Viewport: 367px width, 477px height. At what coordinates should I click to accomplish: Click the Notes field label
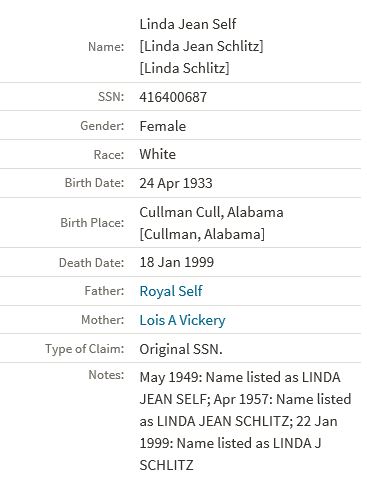tap(106, 375)
